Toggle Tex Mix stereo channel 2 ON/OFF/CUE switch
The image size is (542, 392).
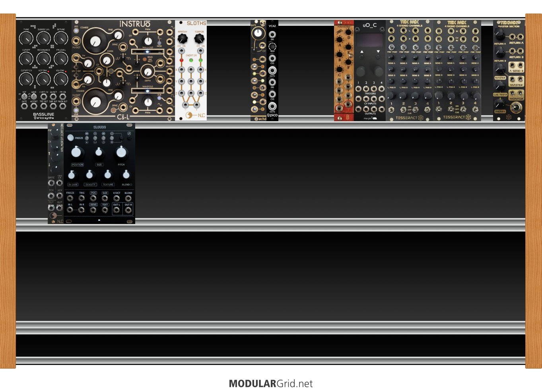403,109
